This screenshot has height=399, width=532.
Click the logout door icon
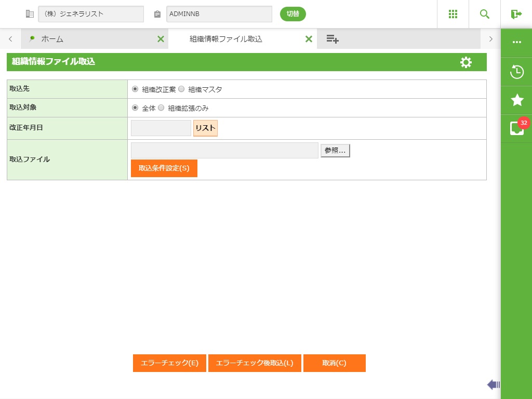coord(516,14)
